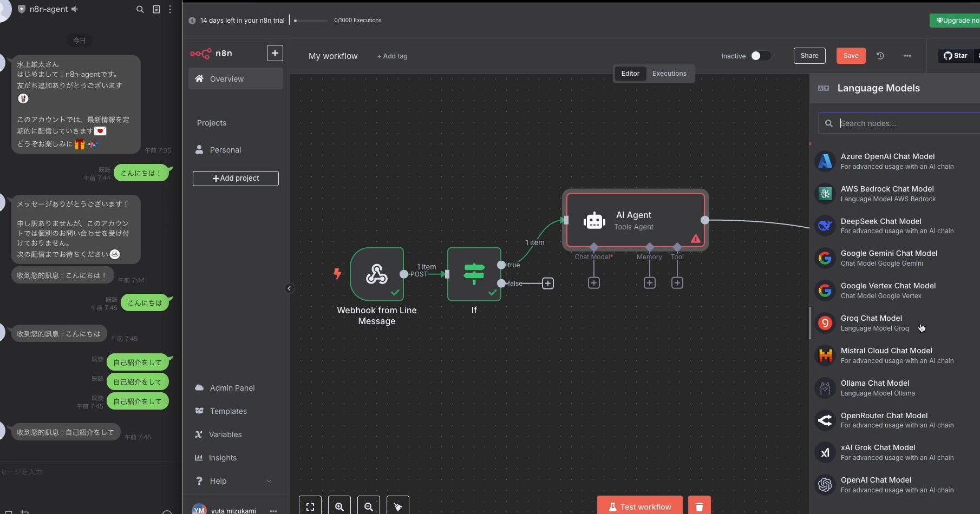Image resolution: width=980 pixels, height=514 pixels.
Task: Click Add project button
Action: (x=236, y=179)
